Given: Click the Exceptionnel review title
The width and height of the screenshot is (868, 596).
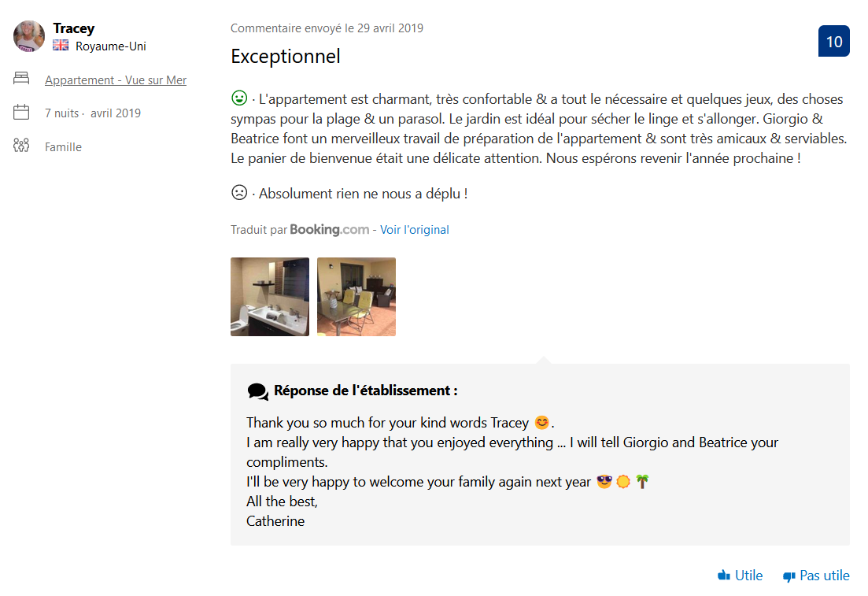Looking at the screenshot, I should coord(286,57).
